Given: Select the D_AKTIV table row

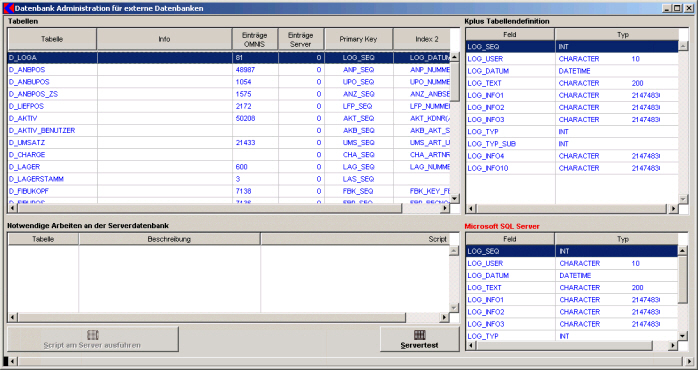Looking at the screenshot, I should (229, 118).
